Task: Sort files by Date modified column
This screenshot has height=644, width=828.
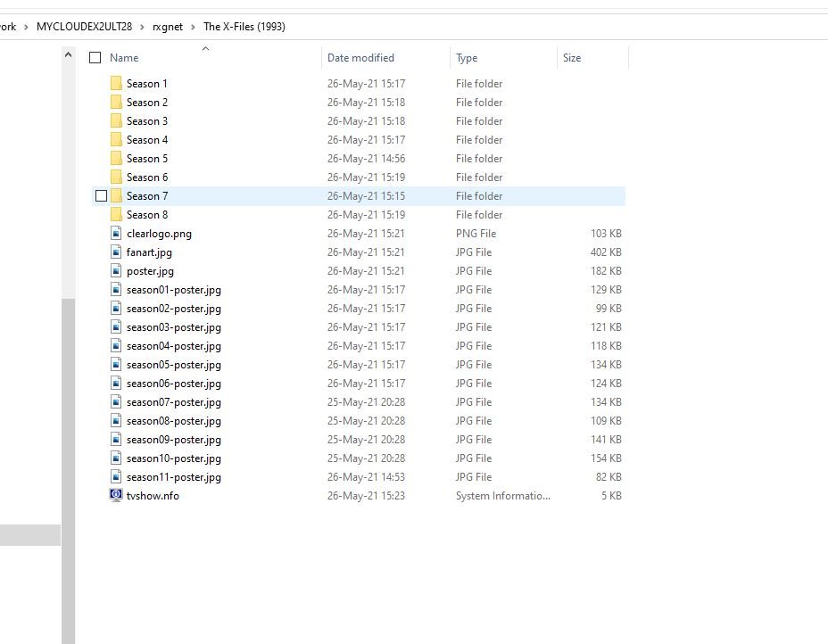Action: click(x=360, y=58)
